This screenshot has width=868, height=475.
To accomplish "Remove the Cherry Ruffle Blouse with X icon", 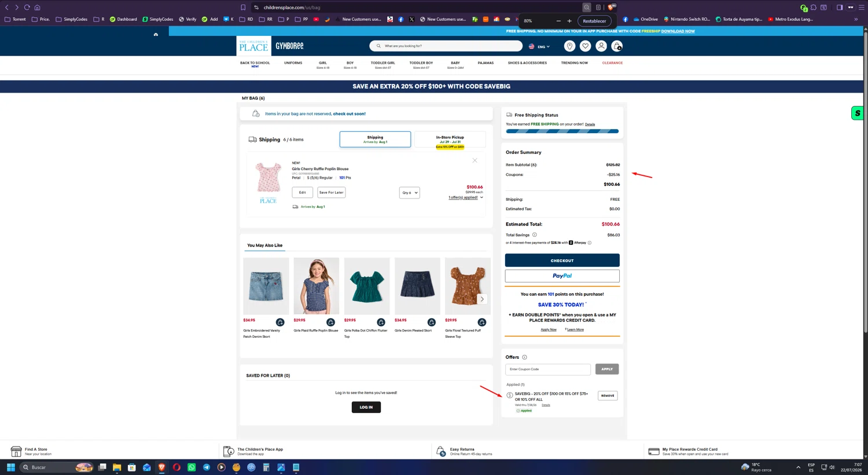I will 475,160.
